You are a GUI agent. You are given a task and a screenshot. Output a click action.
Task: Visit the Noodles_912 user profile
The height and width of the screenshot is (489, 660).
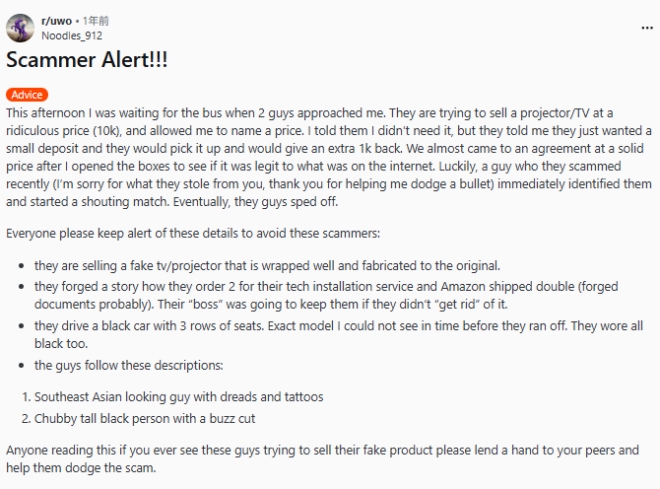pos(71,35)
